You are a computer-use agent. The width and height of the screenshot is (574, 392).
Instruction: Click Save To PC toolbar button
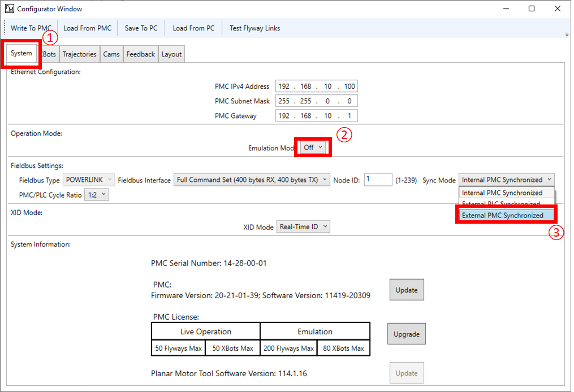coord(141,28)
